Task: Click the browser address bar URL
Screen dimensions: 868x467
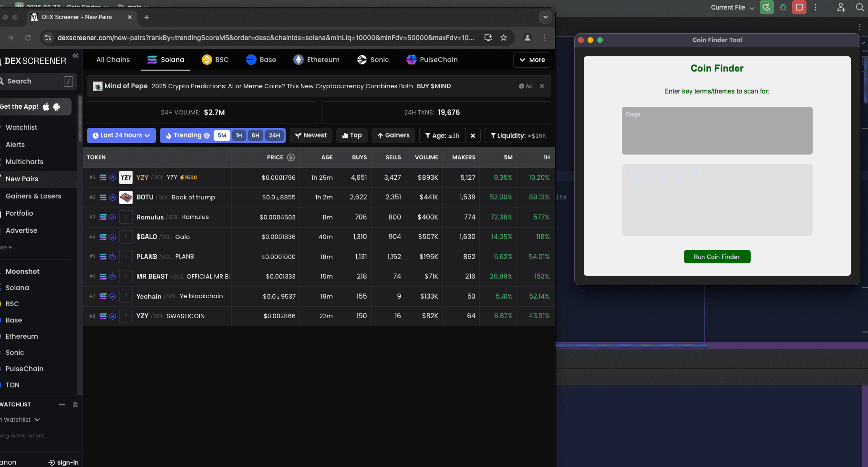Action: (266, 38)
